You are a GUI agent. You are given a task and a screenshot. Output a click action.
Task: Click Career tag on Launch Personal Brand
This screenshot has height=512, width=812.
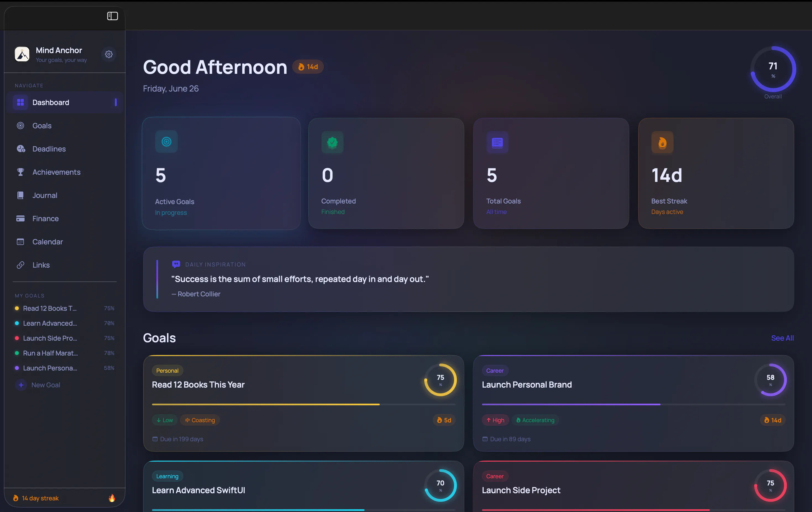[495, 371]
